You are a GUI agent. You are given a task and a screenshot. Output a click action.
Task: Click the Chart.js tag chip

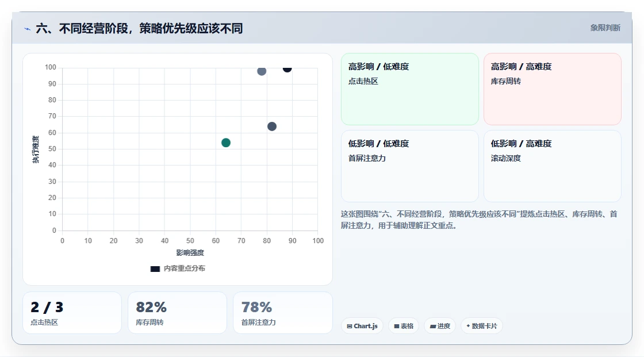(x=362, y=326)
